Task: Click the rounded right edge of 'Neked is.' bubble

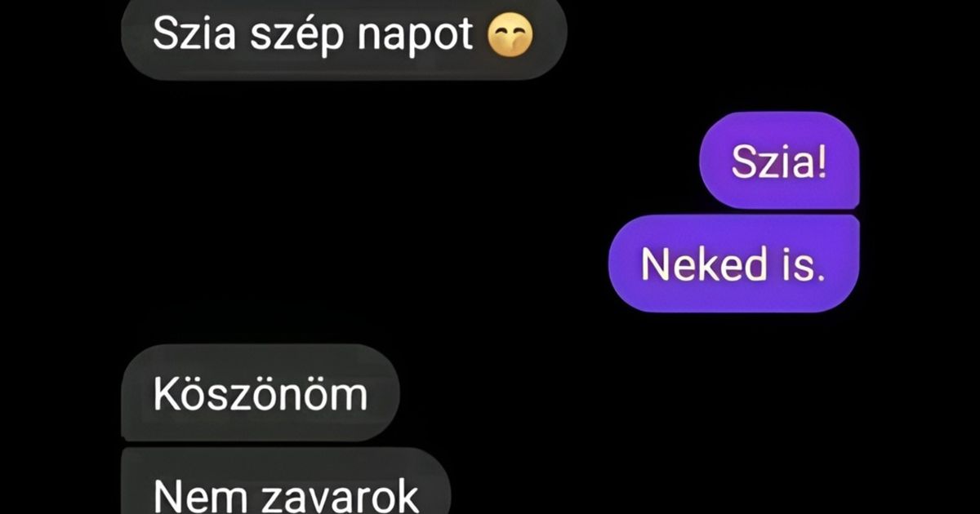Action: click(x=849, y=264)
